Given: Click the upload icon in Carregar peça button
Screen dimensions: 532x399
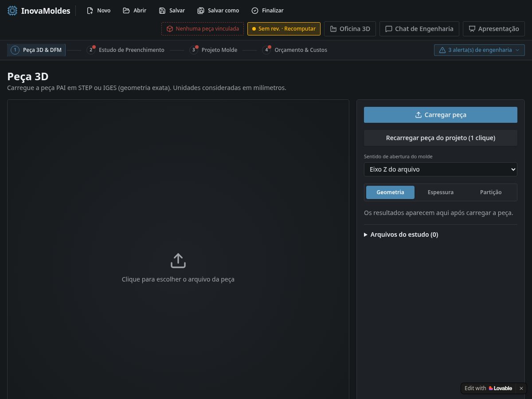Looking at the screenshot, I should 418,115.
